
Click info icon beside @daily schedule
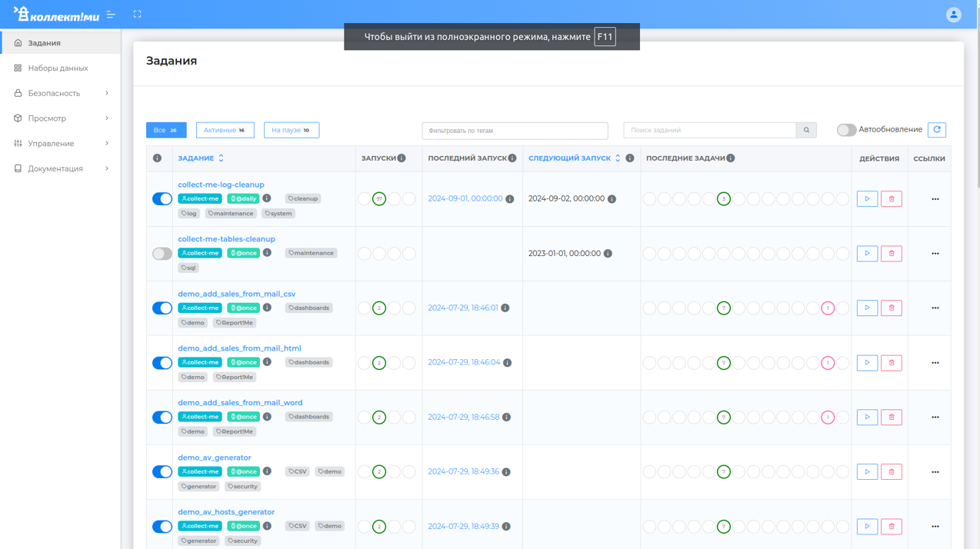[x=267, y=198]
